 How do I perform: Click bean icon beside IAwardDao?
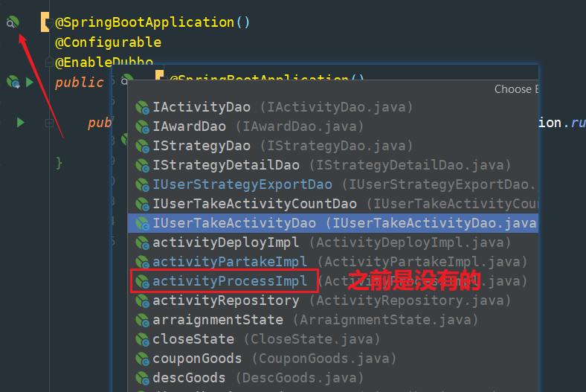tap(142, 126)
